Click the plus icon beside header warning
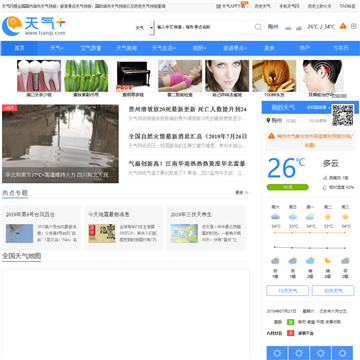 tap(354, 26)
